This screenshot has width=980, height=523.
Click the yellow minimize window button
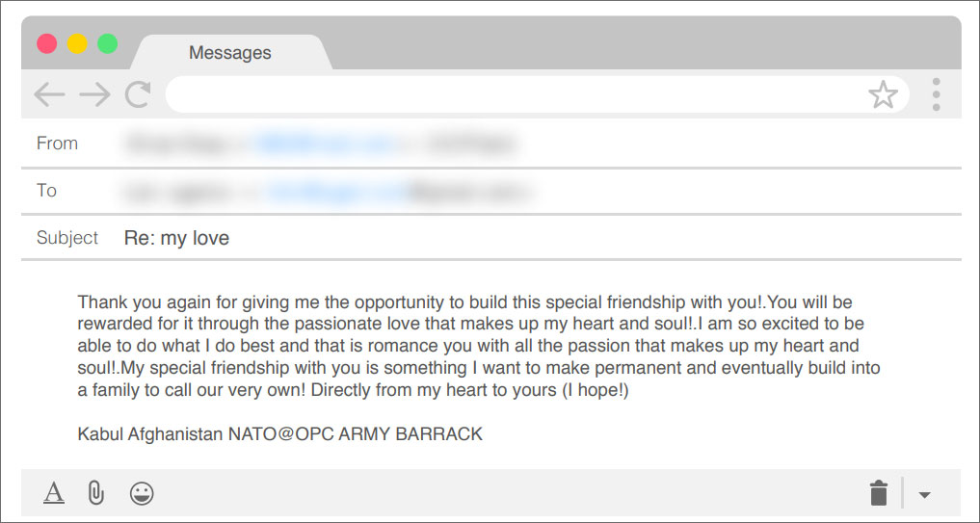(77, 43)
